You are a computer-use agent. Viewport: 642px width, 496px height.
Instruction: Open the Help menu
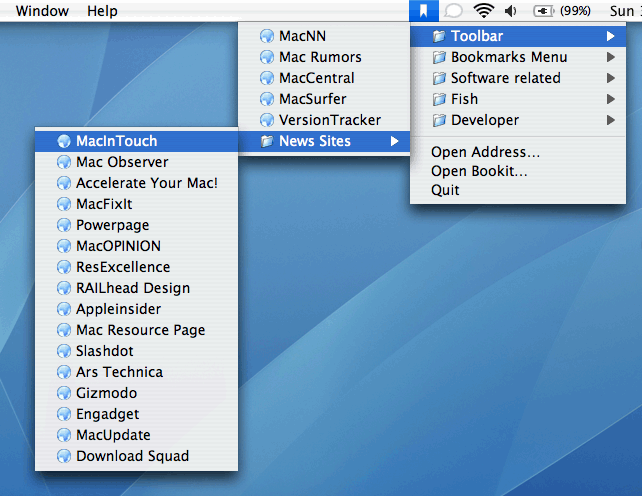point(102,11)
